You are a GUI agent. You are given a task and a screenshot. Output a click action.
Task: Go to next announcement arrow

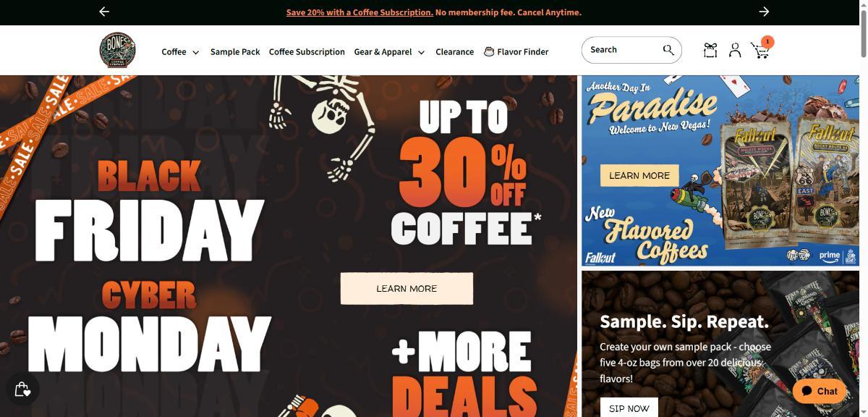(764, 12)
